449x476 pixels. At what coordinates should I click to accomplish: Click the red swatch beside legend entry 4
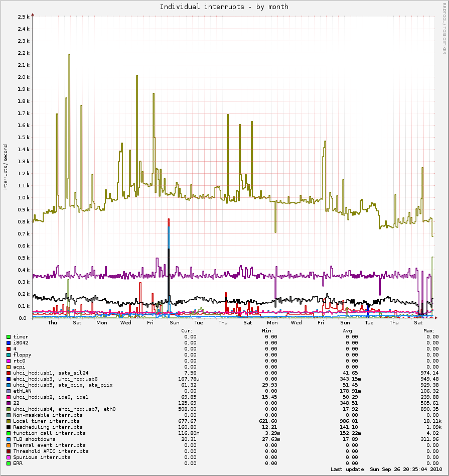(x=9, y=349)
